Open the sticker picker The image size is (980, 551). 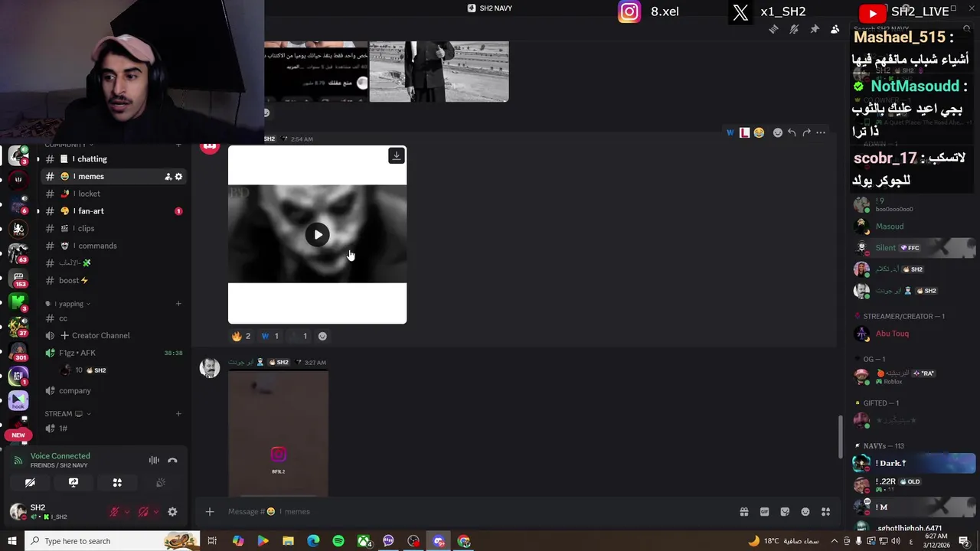(x=785, y=512)
